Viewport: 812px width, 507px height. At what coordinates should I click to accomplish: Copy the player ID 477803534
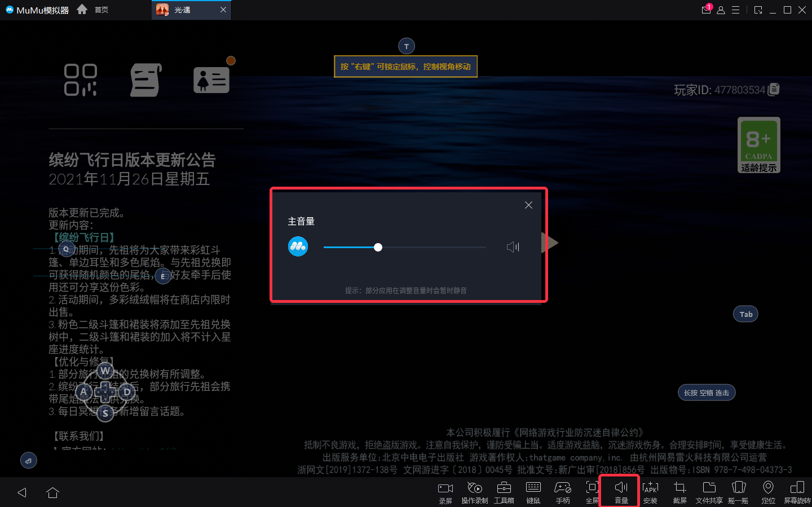(774, 89)
